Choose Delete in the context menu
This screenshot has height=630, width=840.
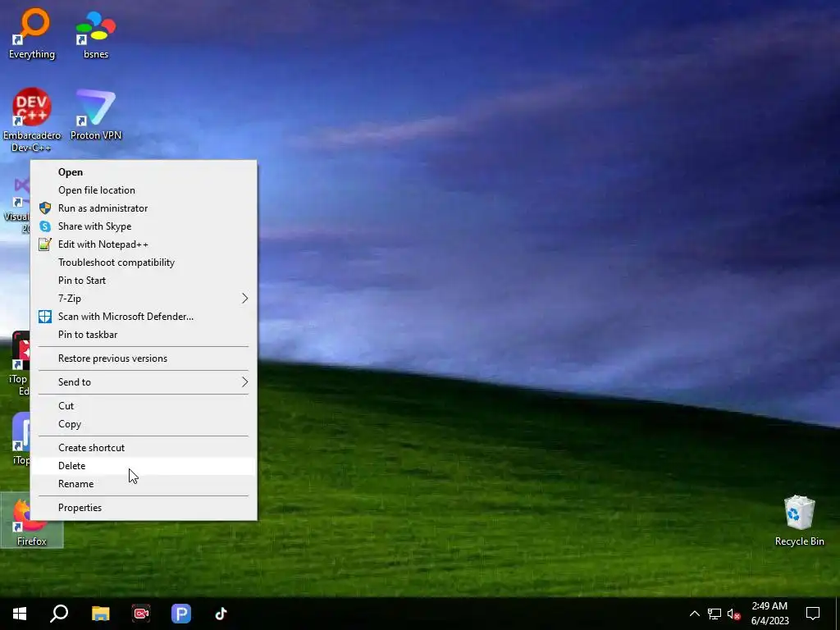pos(144,466)
